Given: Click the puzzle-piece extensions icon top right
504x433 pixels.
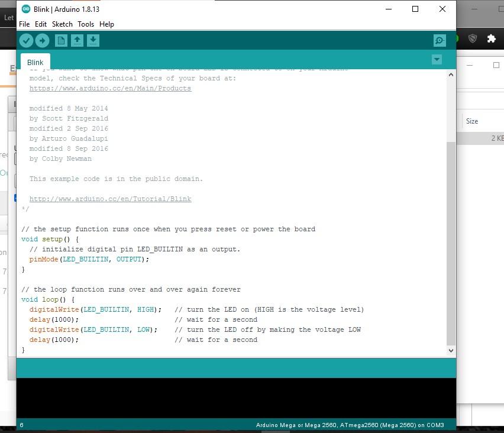Looking at the screenshot, I should [492, 38].
